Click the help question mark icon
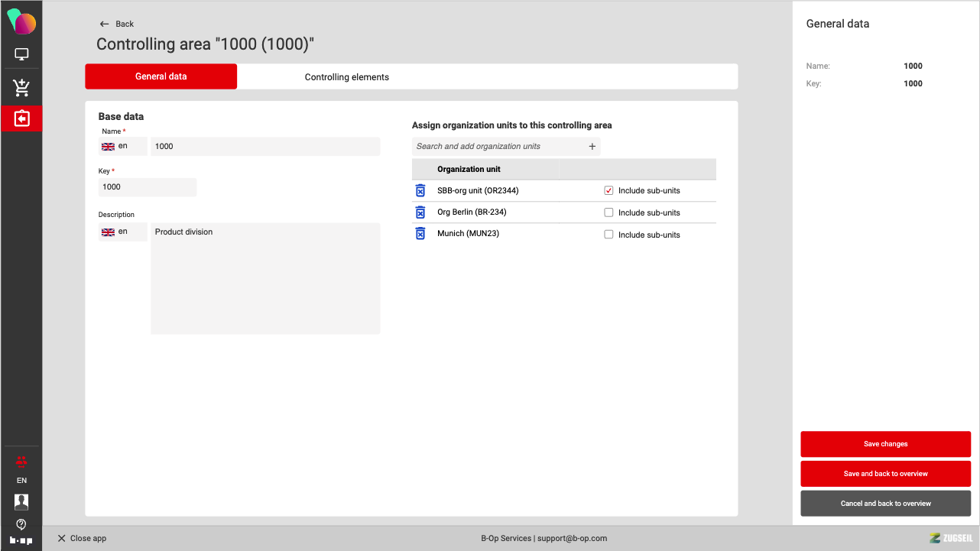The width and height of the screenshot is (980, 551). click(x=21, y=524)
